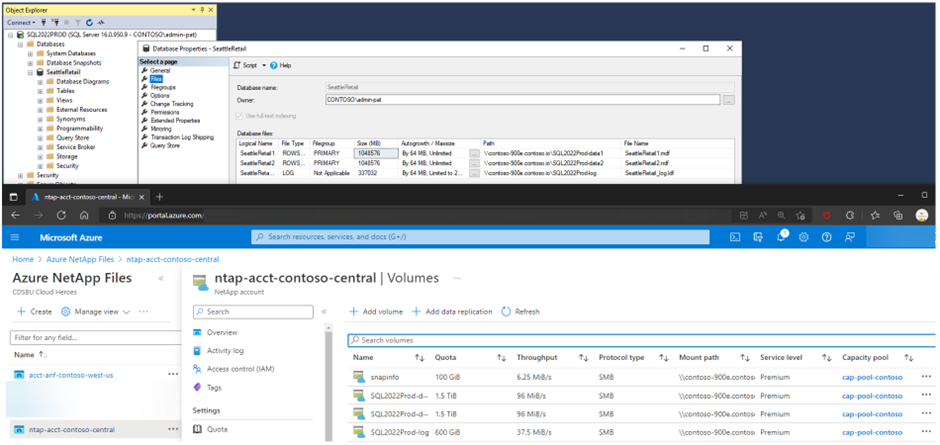Click the Azure NetApp Files breadcrumb link
The height and width of the screenshot is (445, 940).
(81, 260)
